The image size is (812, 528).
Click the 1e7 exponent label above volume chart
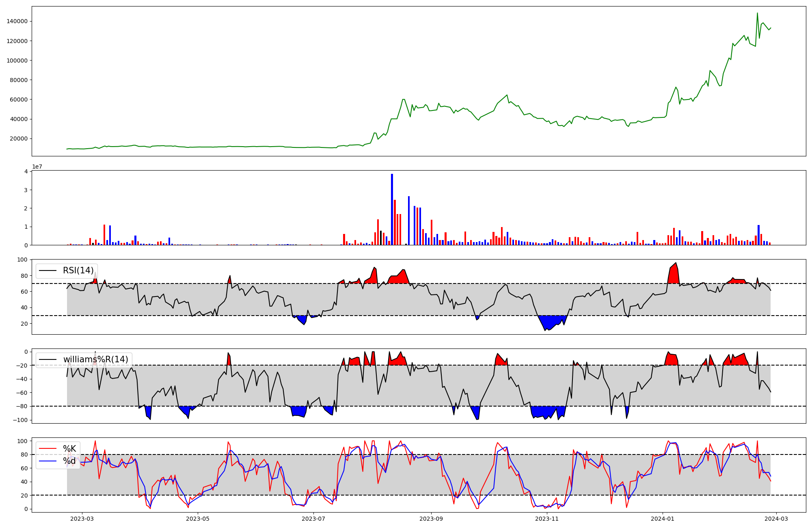tap(37, 167)
